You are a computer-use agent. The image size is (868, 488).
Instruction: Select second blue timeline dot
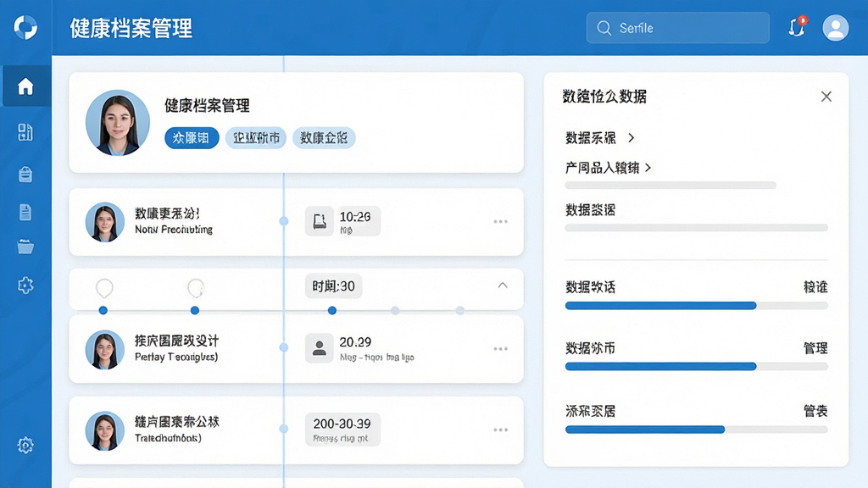(195, 310)
